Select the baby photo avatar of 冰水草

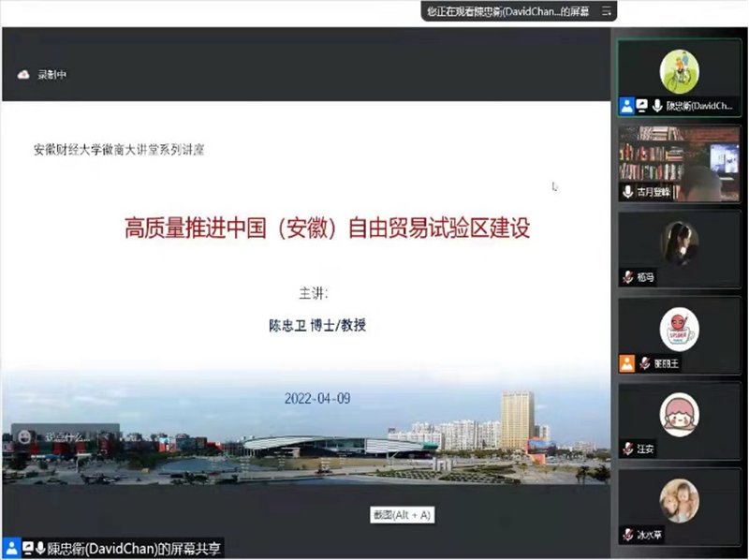point(680,501)
